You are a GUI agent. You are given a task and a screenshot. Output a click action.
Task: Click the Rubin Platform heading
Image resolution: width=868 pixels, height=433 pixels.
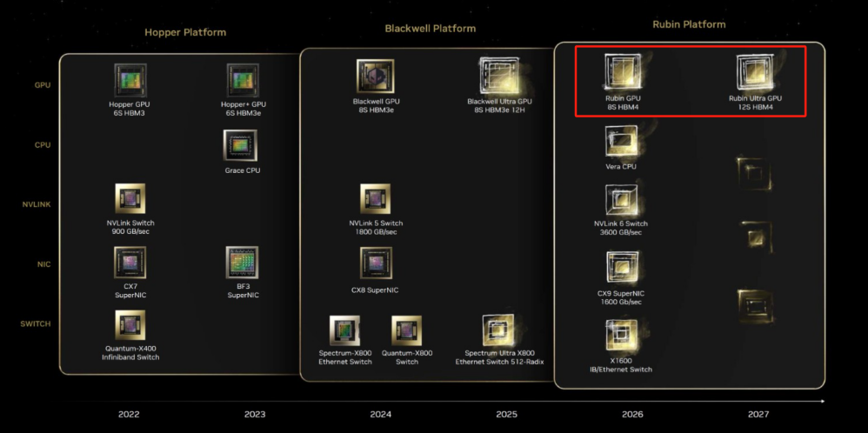pos(689,24)
